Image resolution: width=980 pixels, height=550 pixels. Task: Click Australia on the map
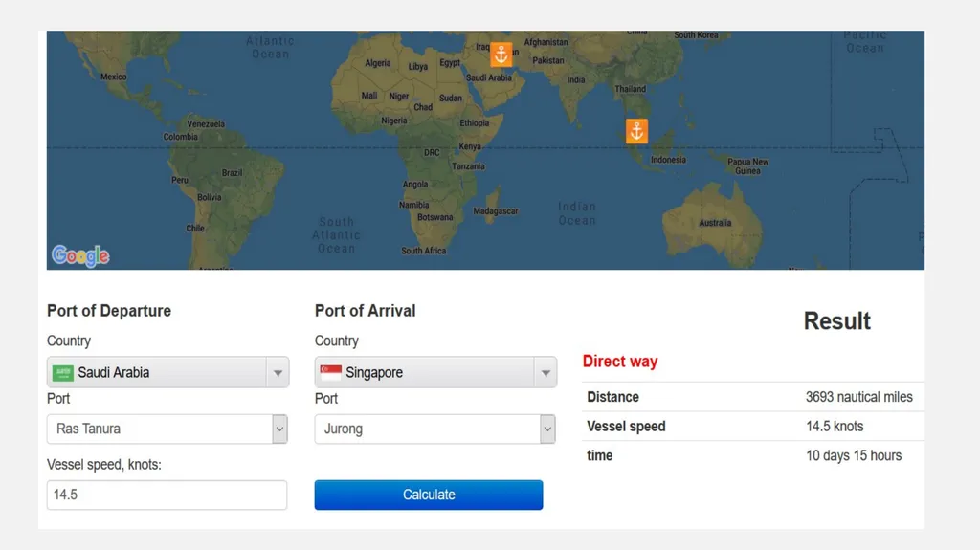click(x=715, y=223)
